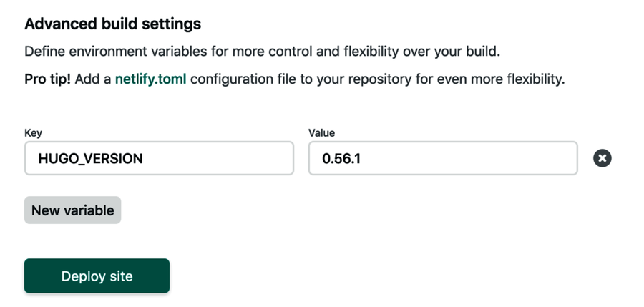Click the Key field containing HUGO_VERSION
This screenshot has width=644, height=307.
click(x=159, y=158)
